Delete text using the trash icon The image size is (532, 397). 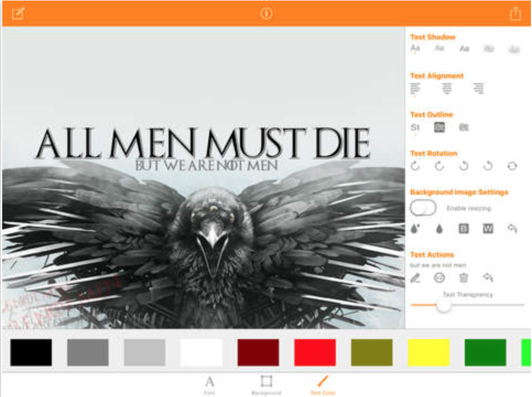point(464,278)
